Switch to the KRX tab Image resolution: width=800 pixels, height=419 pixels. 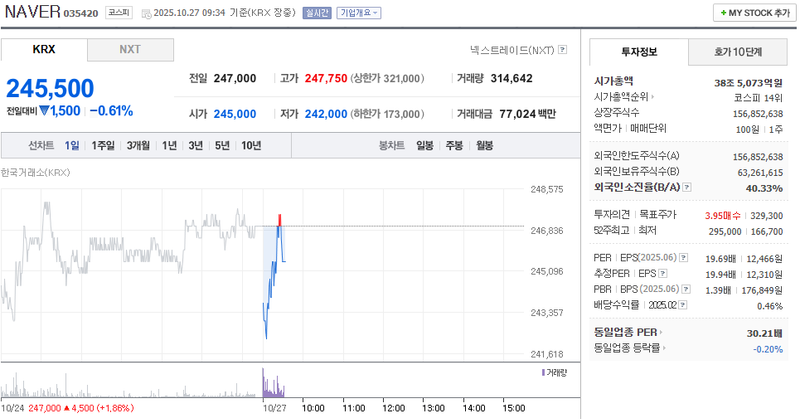44,50
